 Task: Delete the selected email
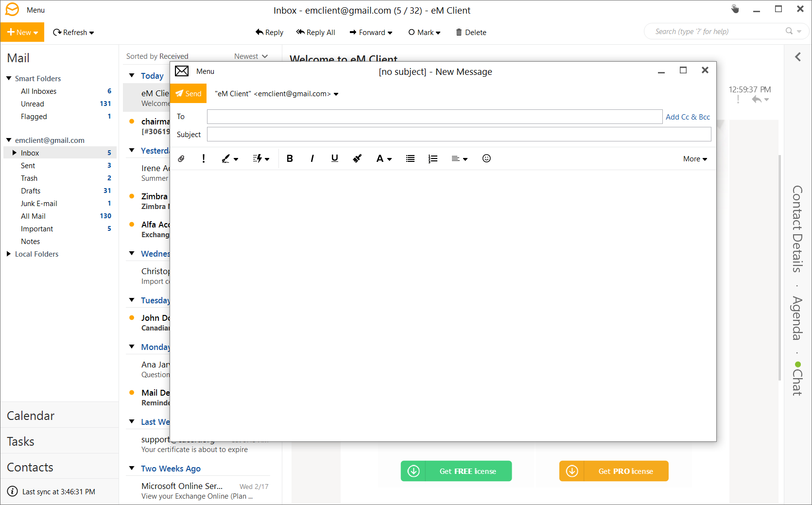471,33
